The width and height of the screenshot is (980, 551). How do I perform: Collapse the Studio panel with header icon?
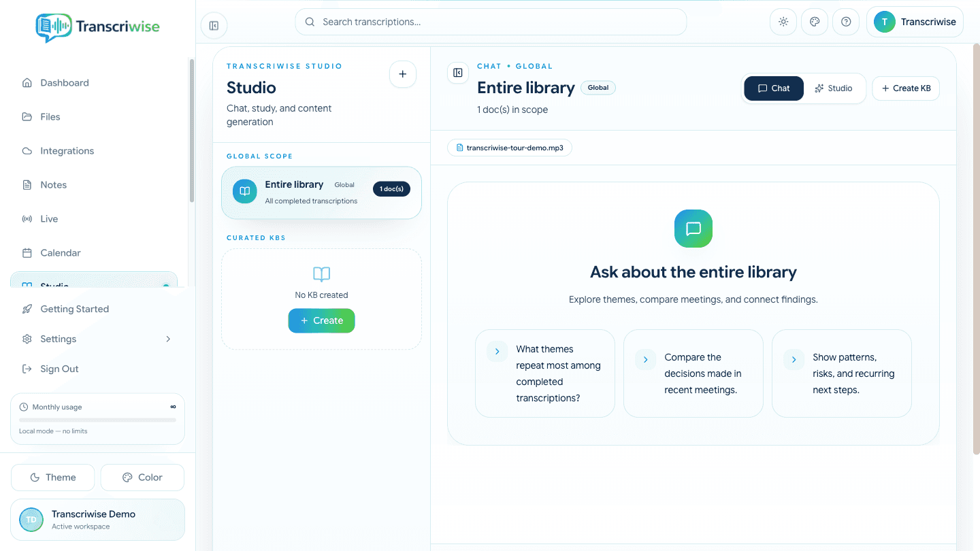pos(458,73)
